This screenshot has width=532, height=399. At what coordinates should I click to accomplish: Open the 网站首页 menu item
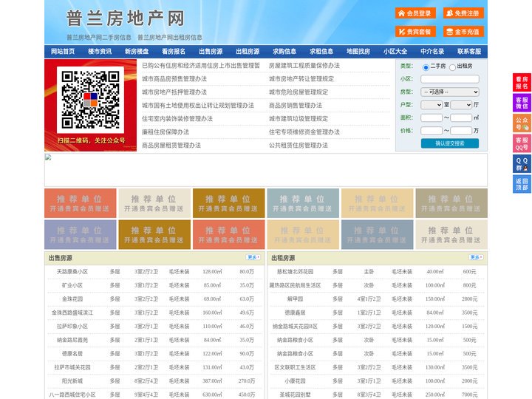[x=63, y=52]
